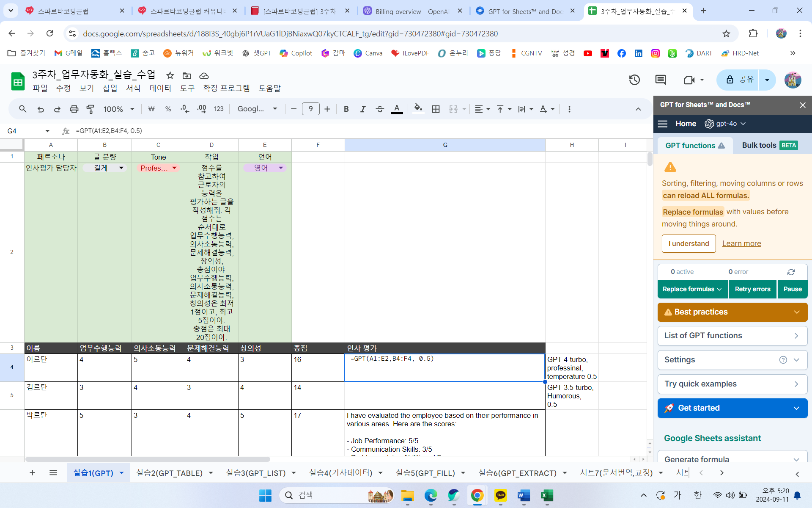Open font family dropdown
This screenshot has width=812, height=508.
point(257,109)
